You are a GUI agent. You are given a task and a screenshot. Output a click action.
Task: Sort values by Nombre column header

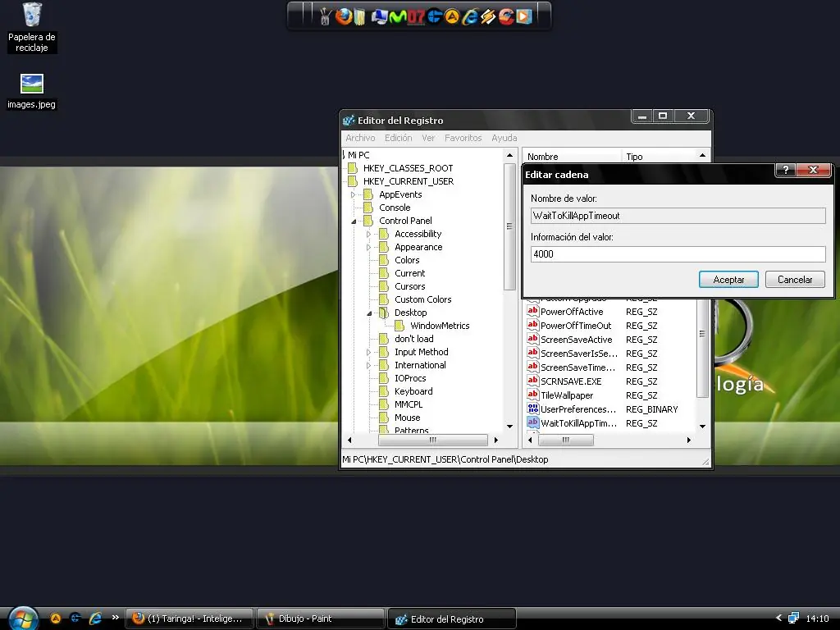click(x=572, y=157)
